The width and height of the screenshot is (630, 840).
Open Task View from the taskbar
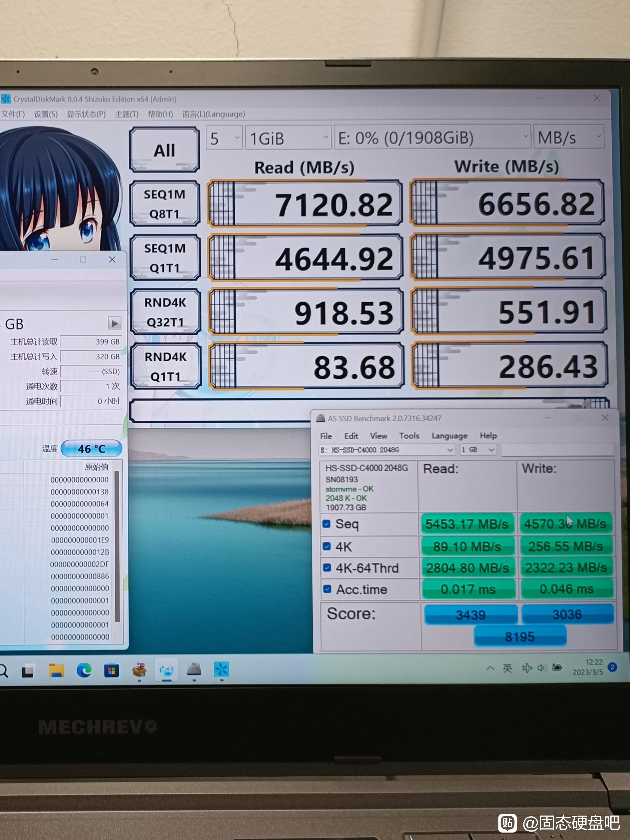(27, 671)
